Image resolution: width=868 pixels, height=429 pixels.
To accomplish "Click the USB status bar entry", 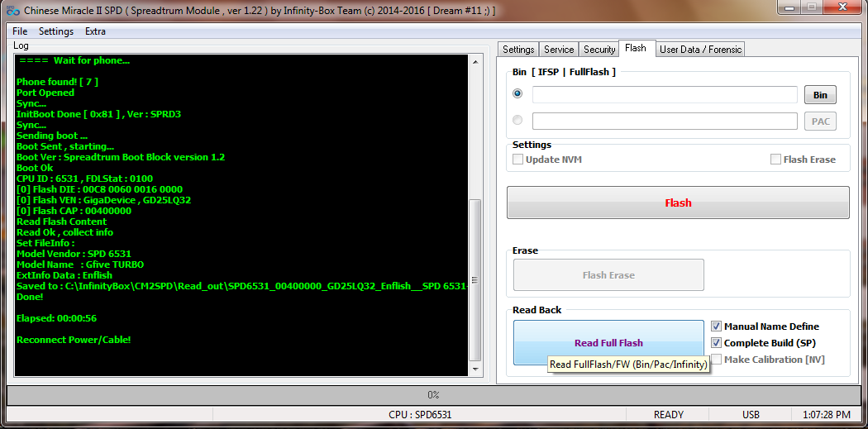I will 751,415.
